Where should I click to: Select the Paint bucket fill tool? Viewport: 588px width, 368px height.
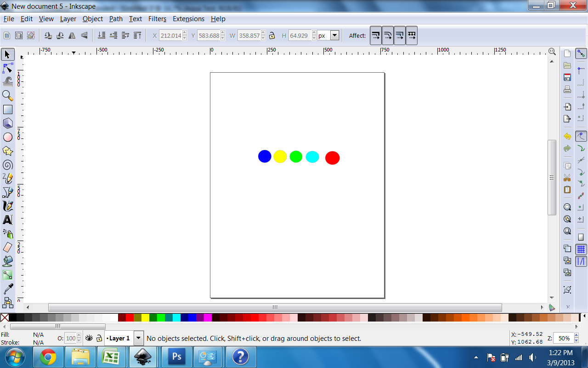click(8, 261)
